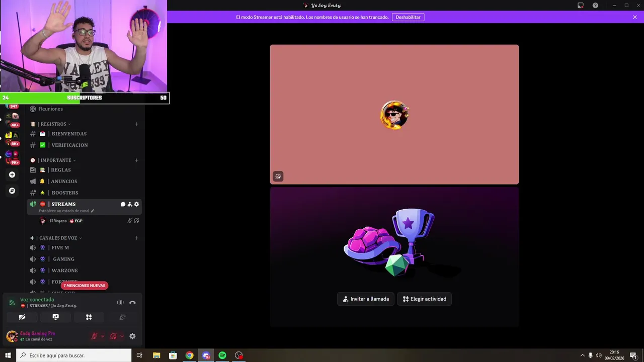Join the WARZONE voice channel

[84, 270]
